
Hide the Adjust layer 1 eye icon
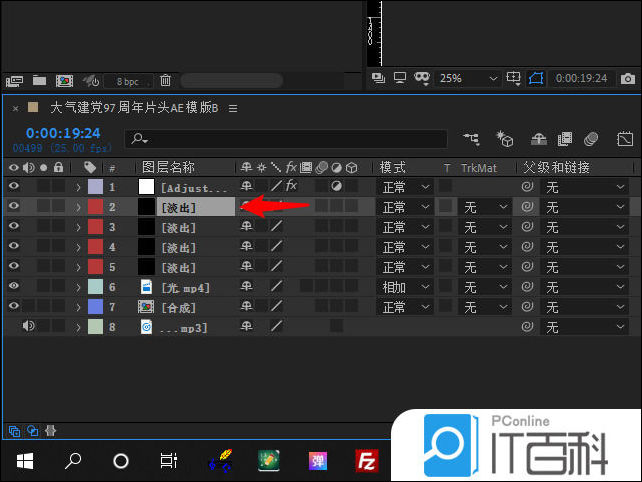[x=14, y=186]
